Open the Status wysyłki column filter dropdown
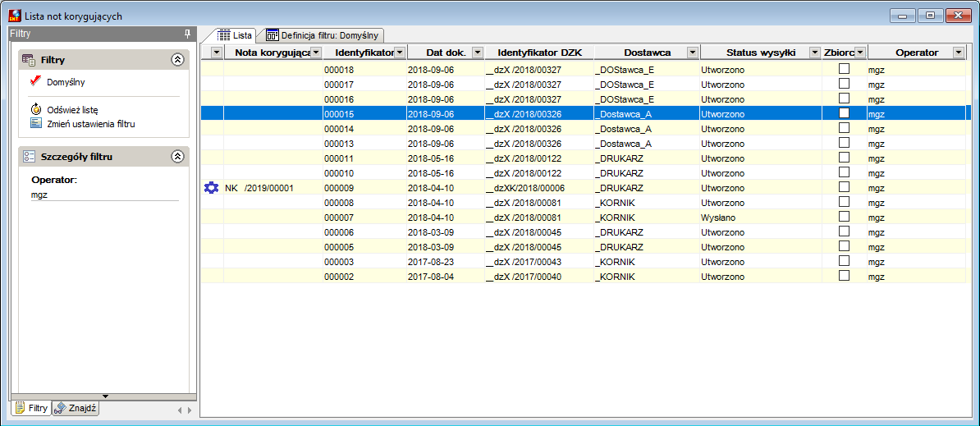 point(815,53)
